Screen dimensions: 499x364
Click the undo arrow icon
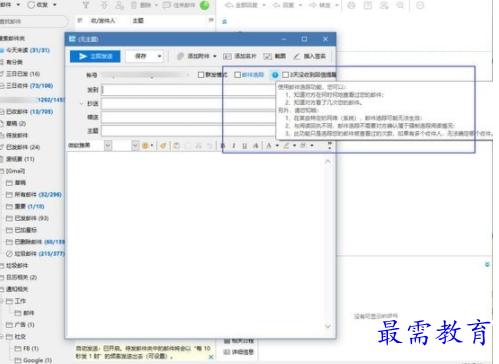pos(209,146)
